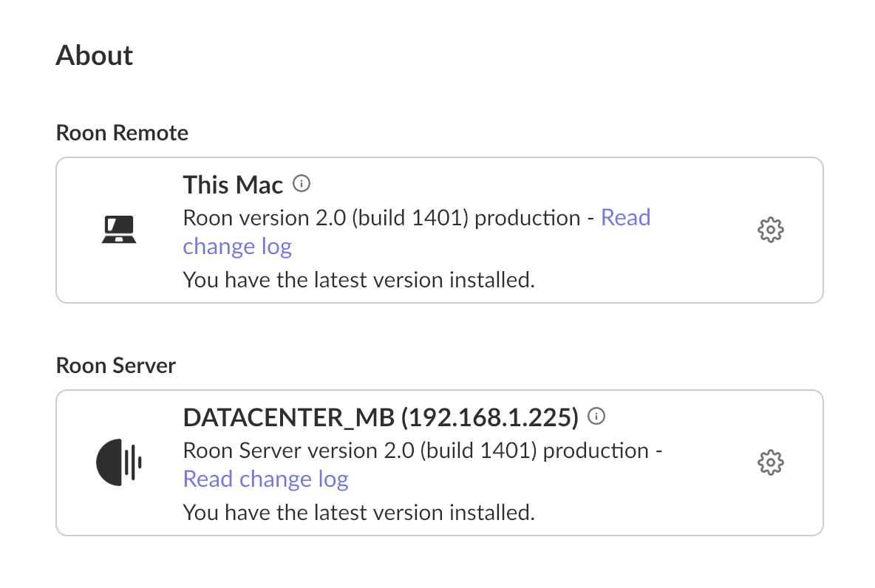Open settings gear for DATACENTER_MB server

point(771,462)
